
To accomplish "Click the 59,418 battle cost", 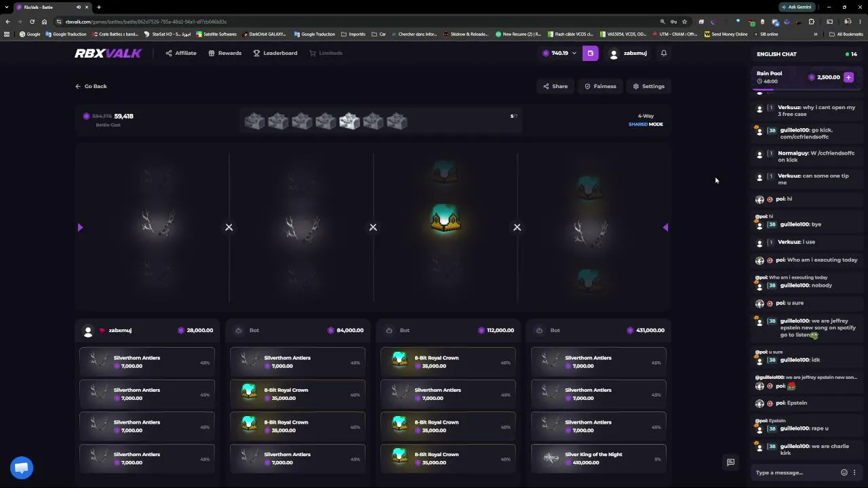I will click(123, 116).
